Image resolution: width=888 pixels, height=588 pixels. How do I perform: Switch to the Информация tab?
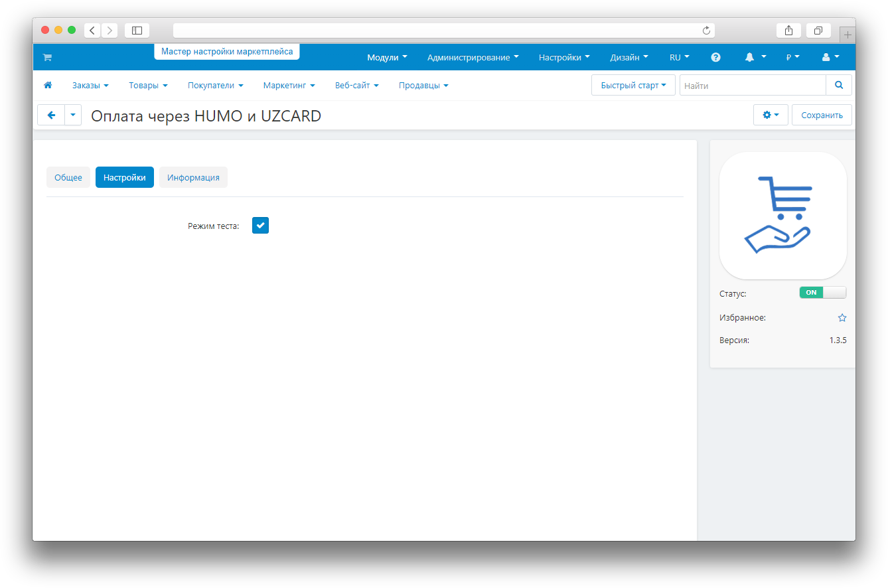tap(193, 178)
